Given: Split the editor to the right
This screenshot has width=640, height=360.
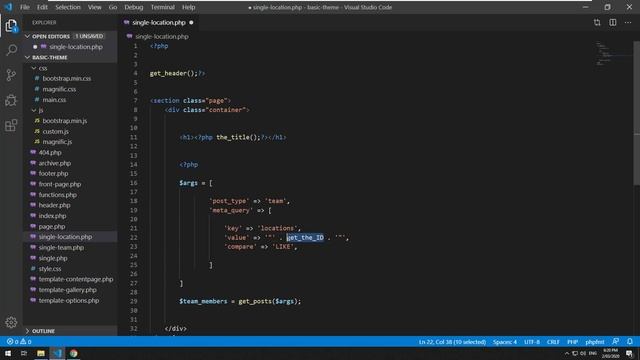Looking at the screenshot, I should 613,22.
